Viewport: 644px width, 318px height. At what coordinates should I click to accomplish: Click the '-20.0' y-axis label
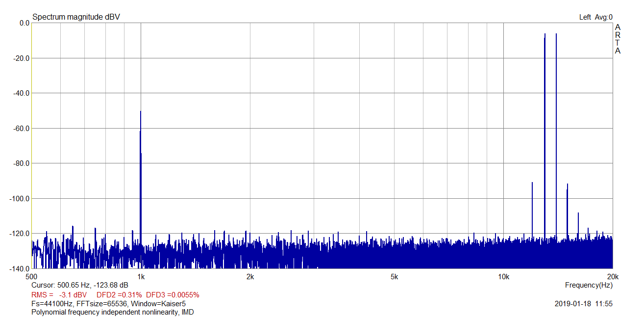point(22,58)
